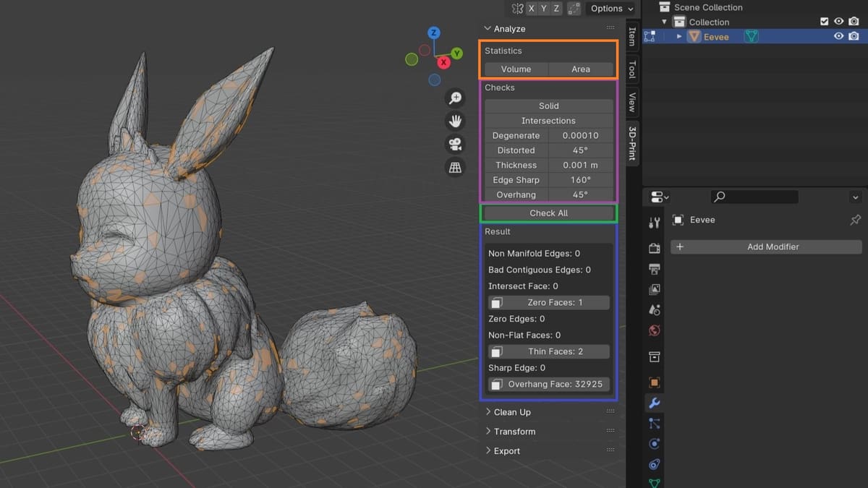
Task: Click the edit-mode icon left of Eevee row
Action: [x=650, y=36]
